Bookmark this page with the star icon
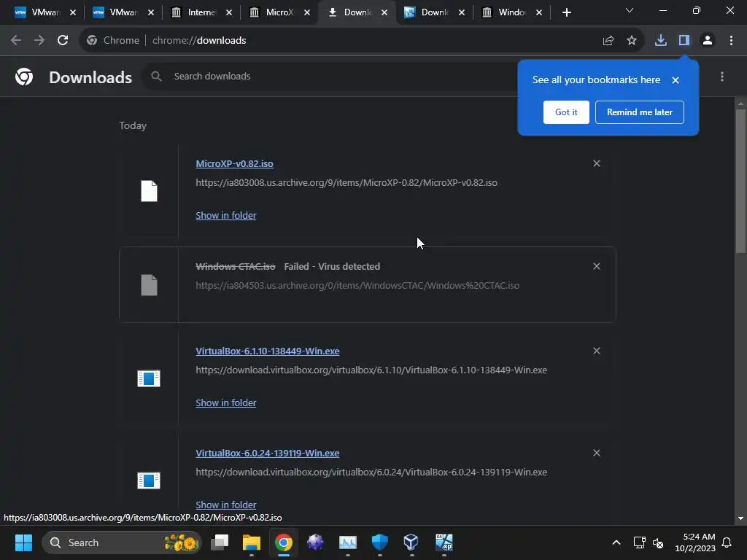Image resolution: width=747 pixels, height=560 pixels. [x=632, y=41]
